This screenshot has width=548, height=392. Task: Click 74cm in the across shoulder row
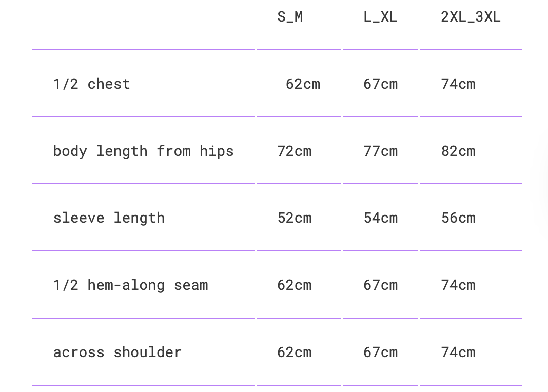pyautogui.click(x=458, y=352)
